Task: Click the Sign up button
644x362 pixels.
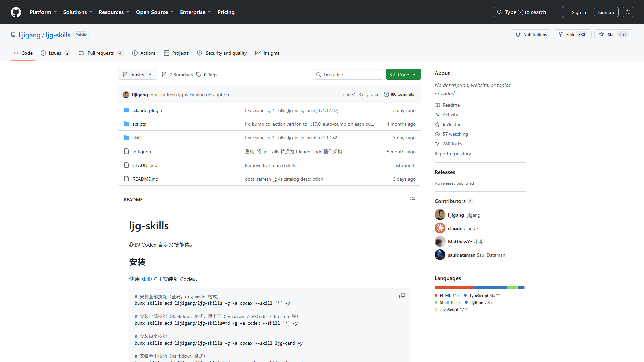Action: point(606,12)
